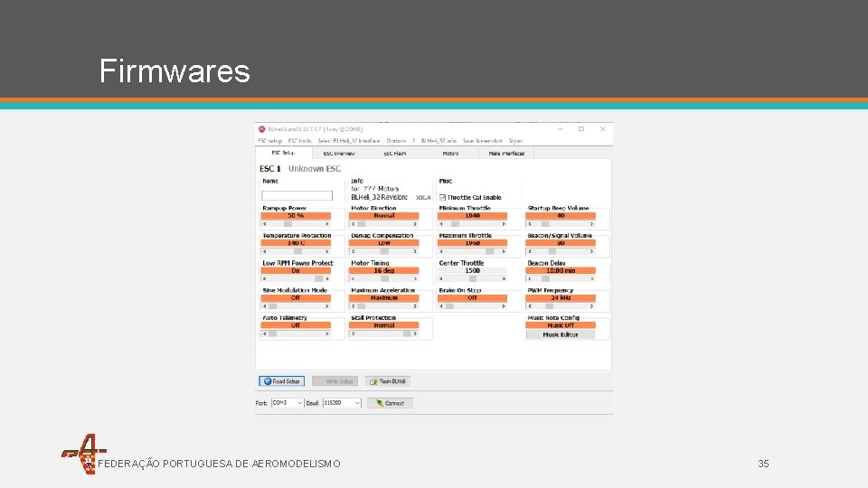This screenshot has width=868, height=488.
Task: Click the Demag Compensation Low value
Action: click(x=383, y=243)
